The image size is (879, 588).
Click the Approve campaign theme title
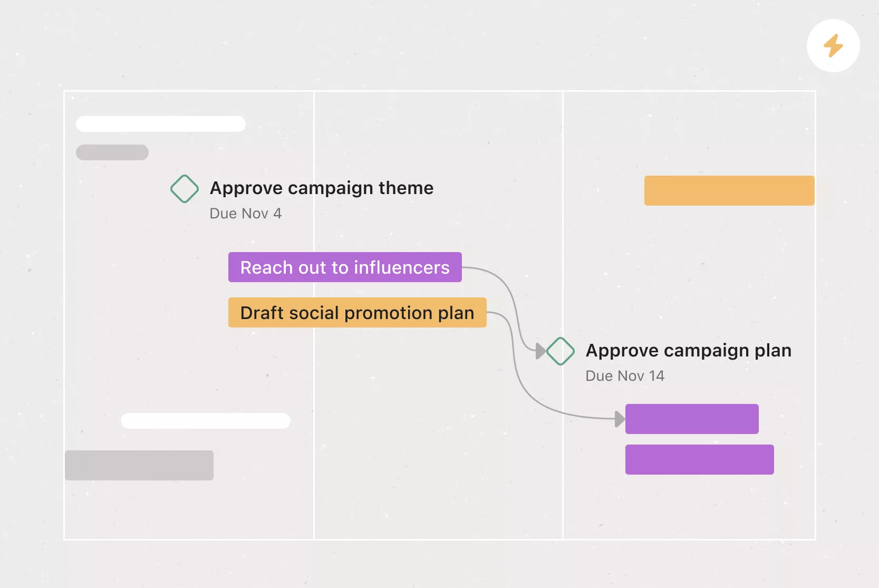(x=322, y=188)
